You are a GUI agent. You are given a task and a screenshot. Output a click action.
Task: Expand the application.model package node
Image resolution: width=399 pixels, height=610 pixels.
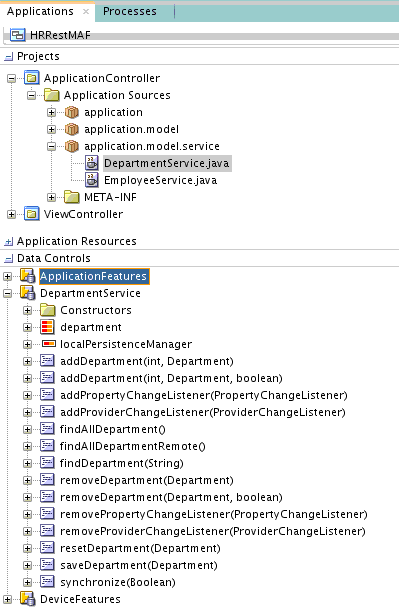click(51, 130)
